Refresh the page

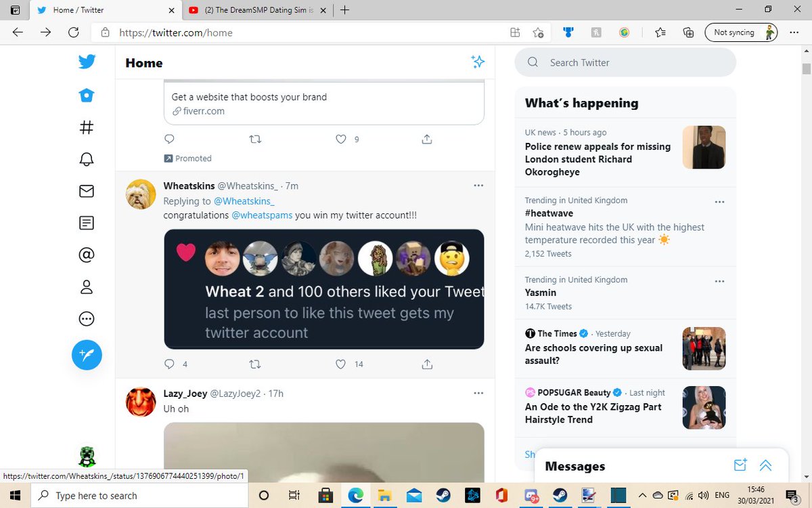click(x=74, y=32)
